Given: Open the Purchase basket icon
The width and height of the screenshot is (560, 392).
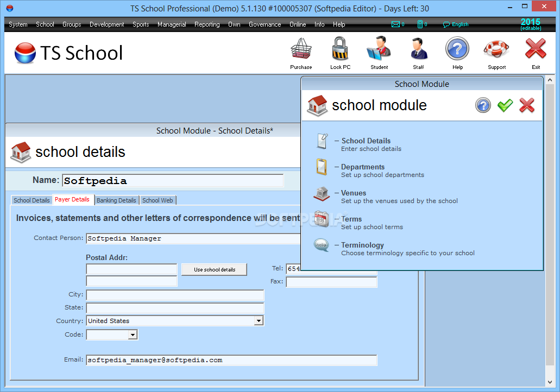Looking at the screenshot, I should 301,49.
